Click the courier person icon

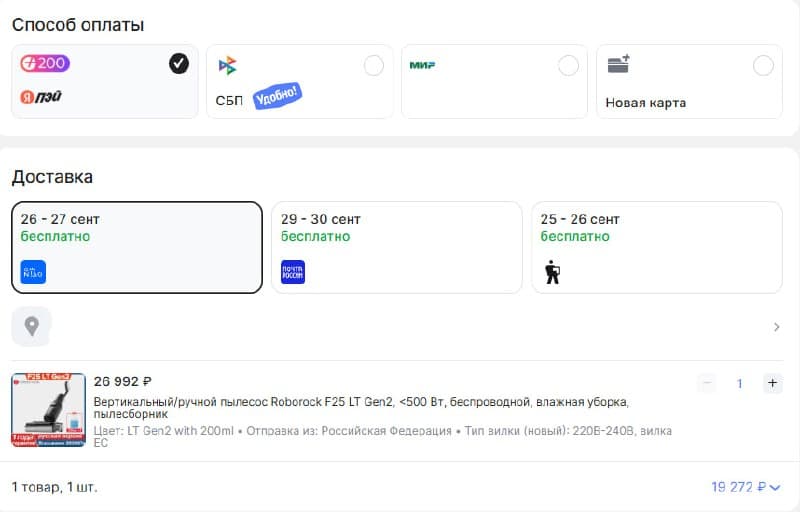pos(552,272)
